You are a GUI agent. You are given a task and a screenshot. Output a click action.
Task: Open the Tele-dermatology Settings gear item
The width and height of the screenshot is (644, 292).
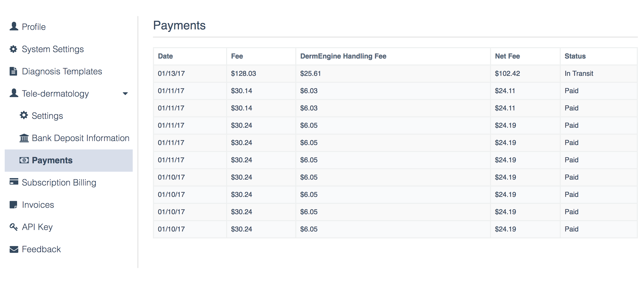pos(47,116)
